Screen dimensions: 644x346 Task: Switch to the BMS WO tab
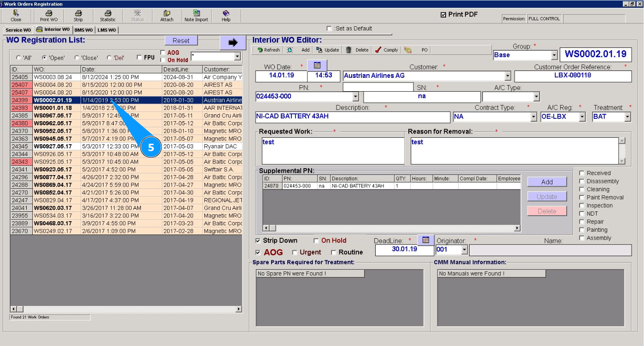[83, 30]
